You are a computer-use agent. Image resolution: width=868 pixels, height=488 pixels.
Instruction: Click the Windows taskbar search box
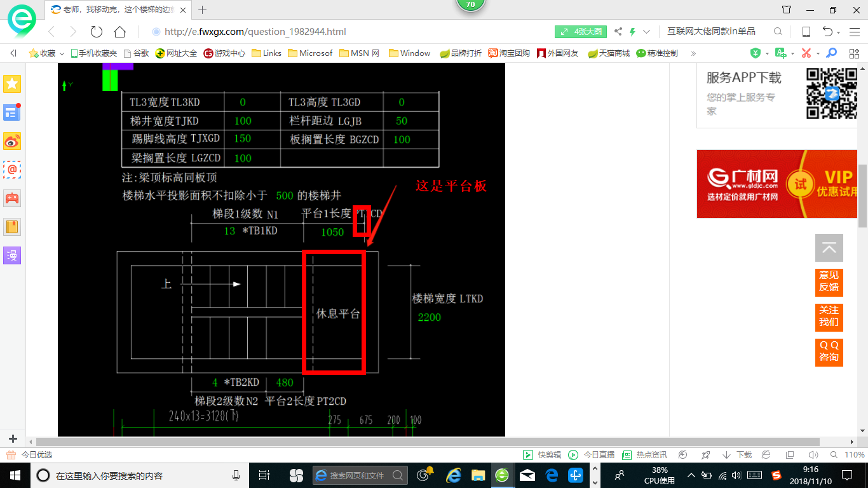(139, 475)
